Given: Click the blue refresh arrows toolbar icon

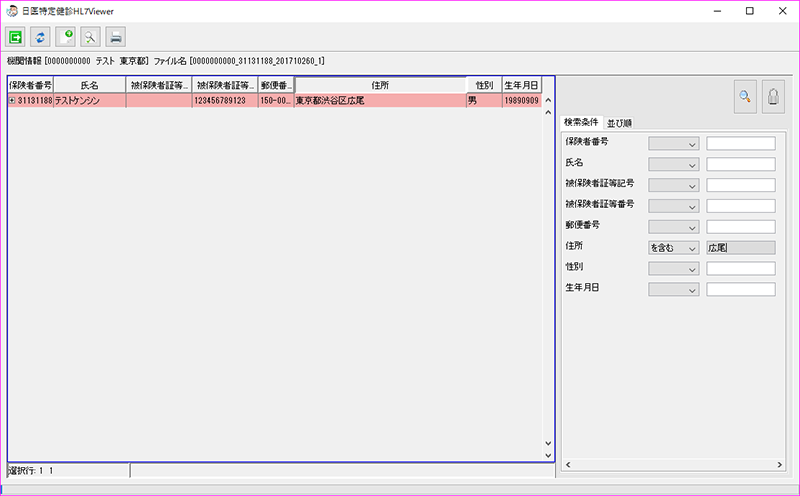Looking at the screenshot, I should [x=41, y=37].
